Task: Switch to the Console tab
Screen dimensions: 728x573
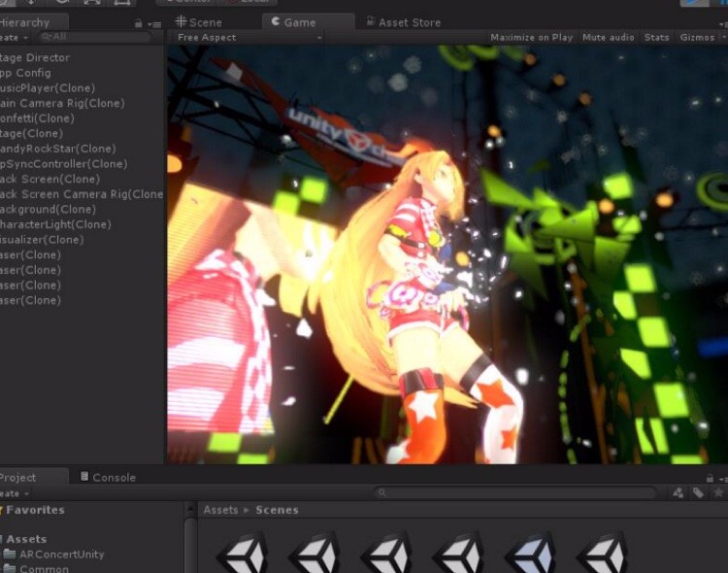Action: [x=108, y=477]
